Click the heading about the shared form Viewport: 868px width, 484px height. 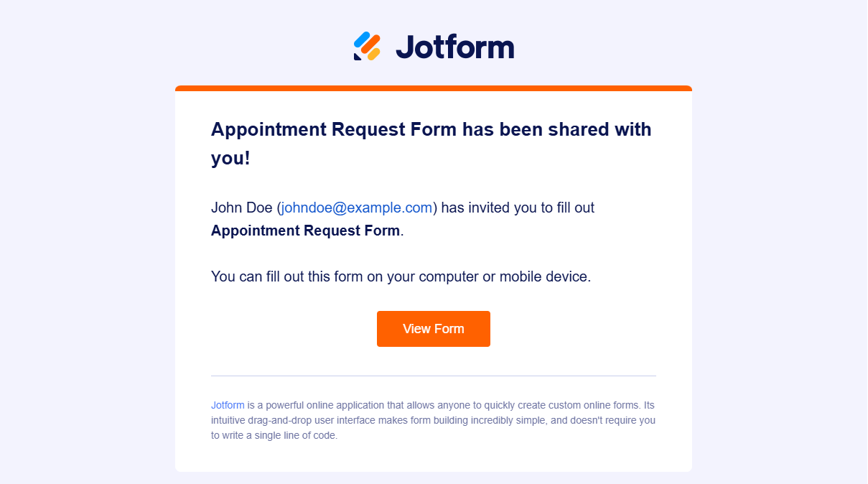click(x=431, y=130)
